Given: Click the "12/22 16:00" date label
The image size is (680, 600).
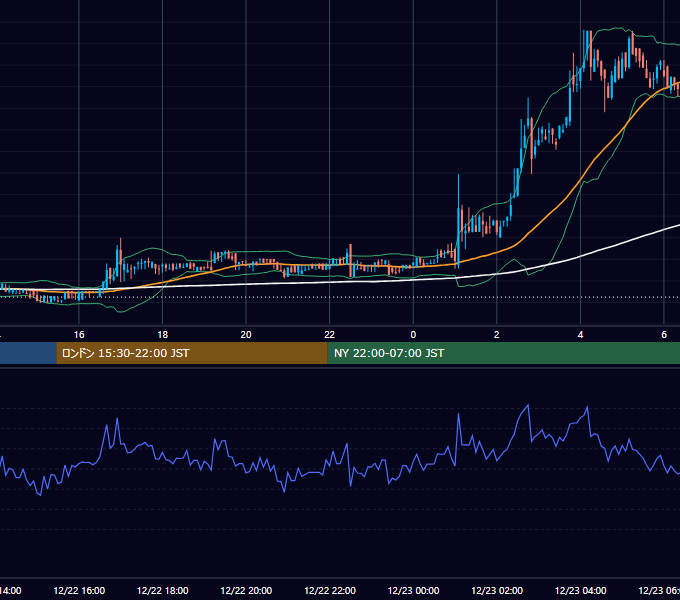Looking at the screenshot, I should [79, 591].
